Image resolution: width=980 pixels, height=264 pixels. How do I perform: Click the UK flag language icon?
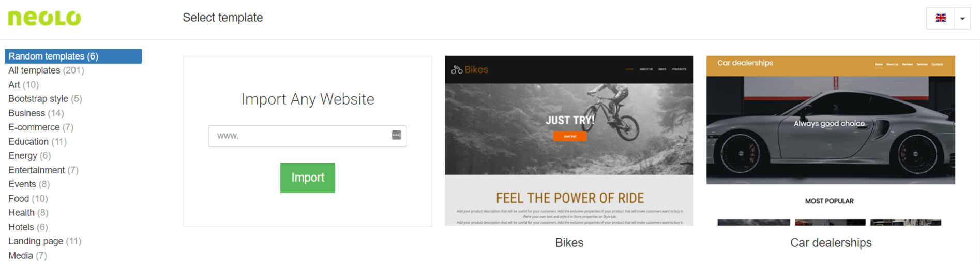(941, 18)
